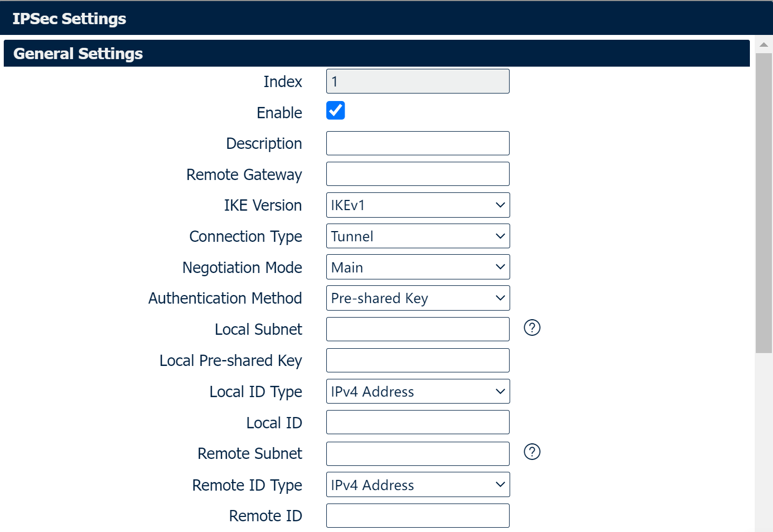The height and width of the screenshot is (532, 773).
Task: Open Negotiation Mode dropdown
Action: (x=418, y=267)
